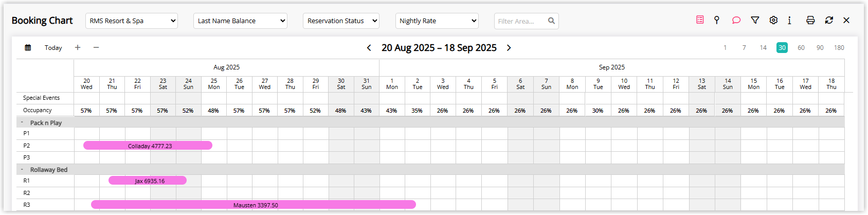Open the Last Name Balance dropdown
This screenshot has height=215, width=868.
point(240,21)
